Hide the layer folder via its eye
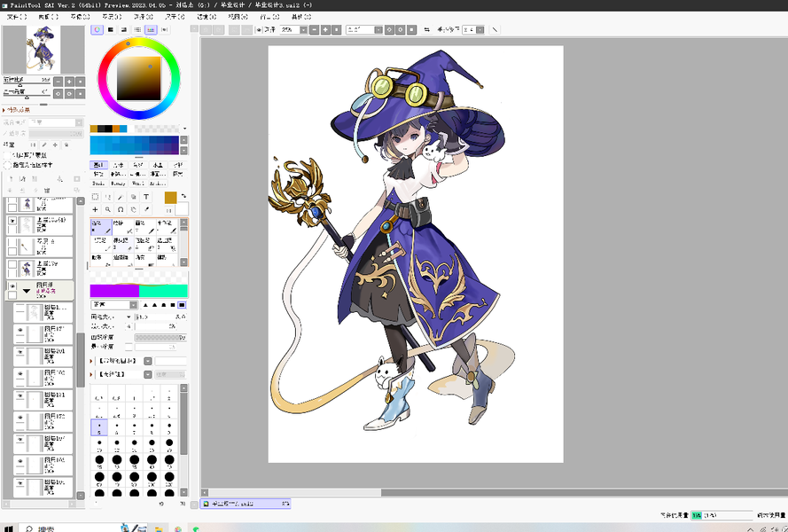Screen dimensions: 788x532 point(12,286)
